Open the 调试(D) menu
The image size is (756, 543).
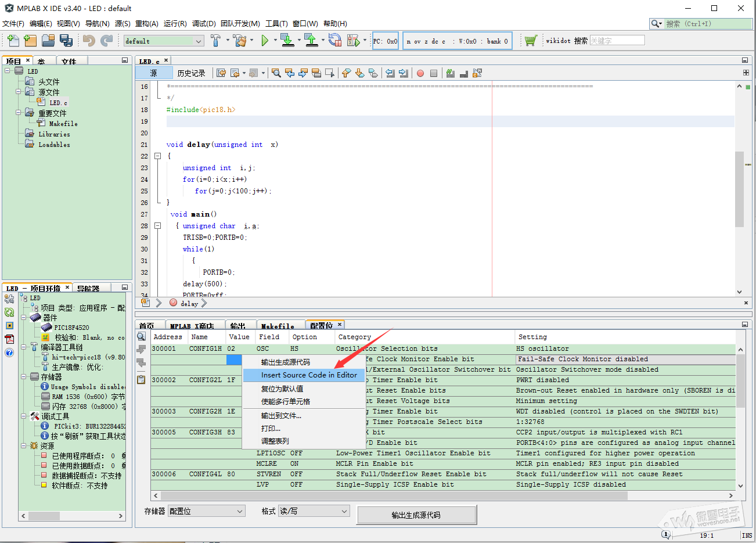tap(204, 24)
